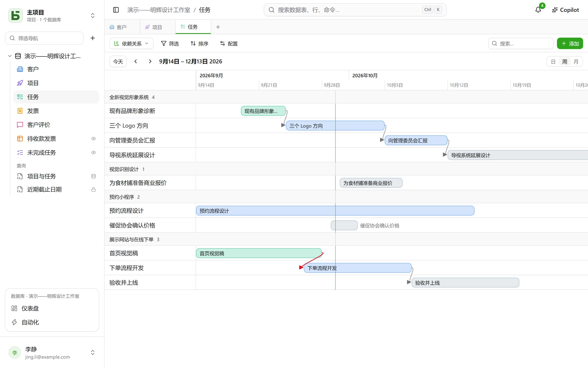Open 项目 rocket item in sidebar
Screen dimensions: 588x368
click(x=56, y=83)
